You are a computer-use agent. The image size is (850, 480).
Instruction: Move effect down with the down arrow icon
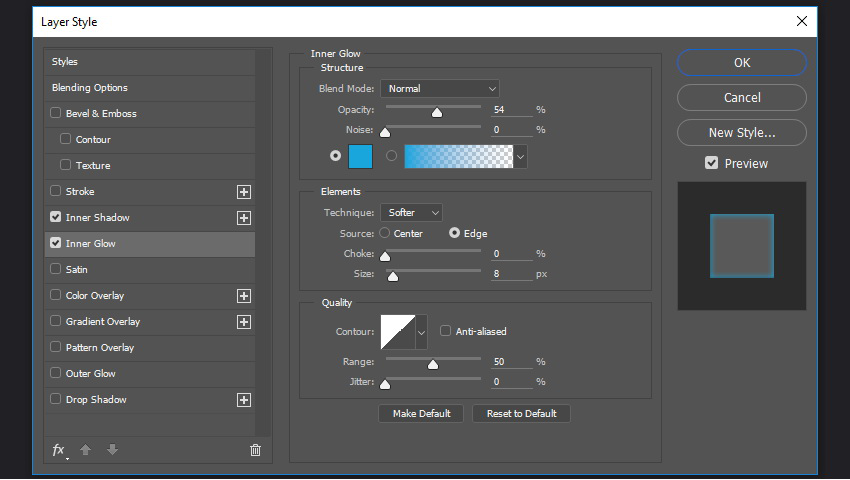[112, 450]
